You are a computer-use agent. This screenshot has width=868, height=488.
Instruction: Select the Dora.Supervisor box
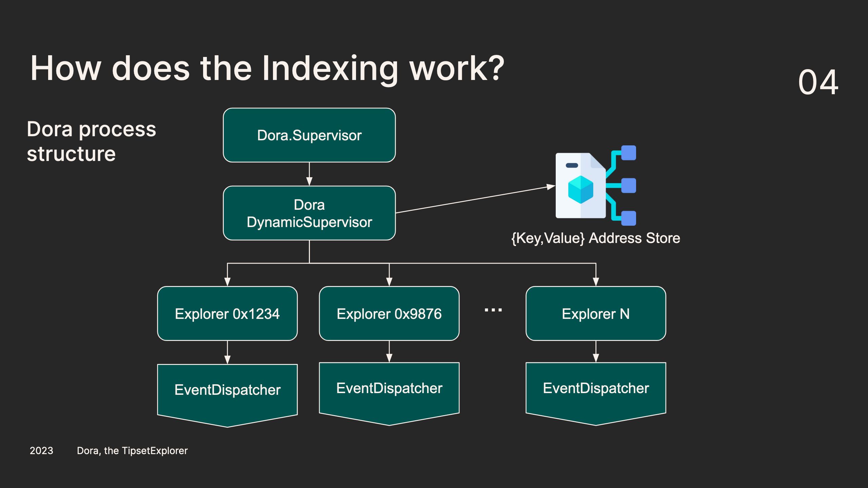309,135
